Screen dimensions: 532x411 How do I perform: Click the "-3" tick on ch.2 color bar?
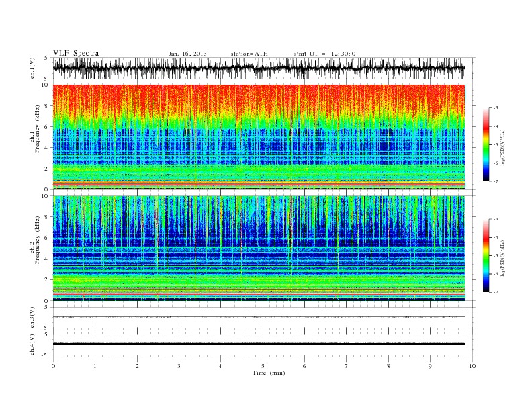tap(496, 219)
